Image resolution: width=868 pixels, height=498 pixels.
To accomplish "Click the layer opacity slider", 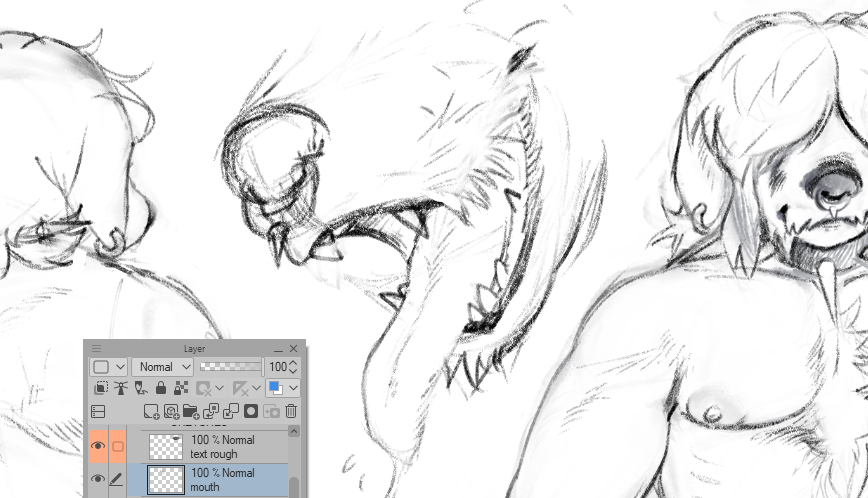I will point(230,367).
